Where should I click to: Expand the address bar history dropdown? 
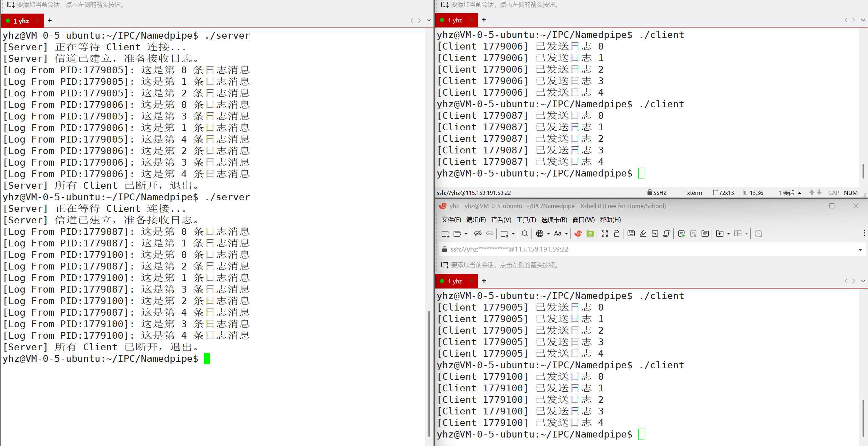point(860,249)
